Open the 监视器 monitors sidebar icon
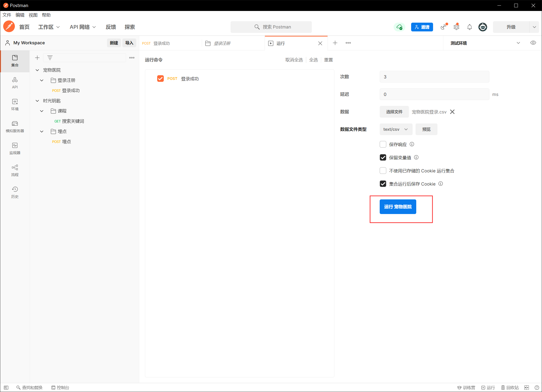The image size is (542, 392). pos(15,148)
